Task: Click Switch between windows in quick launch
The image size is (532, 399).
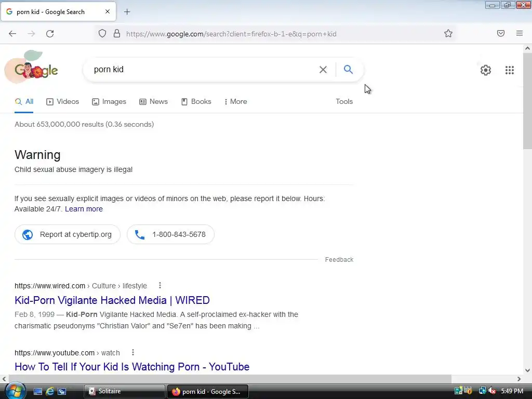Action: point(62,392)
